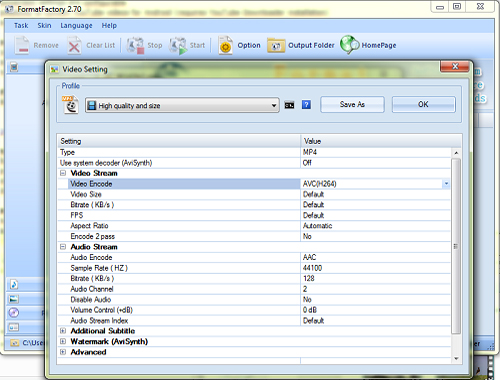Screen dimensions: 500x380
Task: Select the Sample Rate (HZ) row
Action: (254, 268)
